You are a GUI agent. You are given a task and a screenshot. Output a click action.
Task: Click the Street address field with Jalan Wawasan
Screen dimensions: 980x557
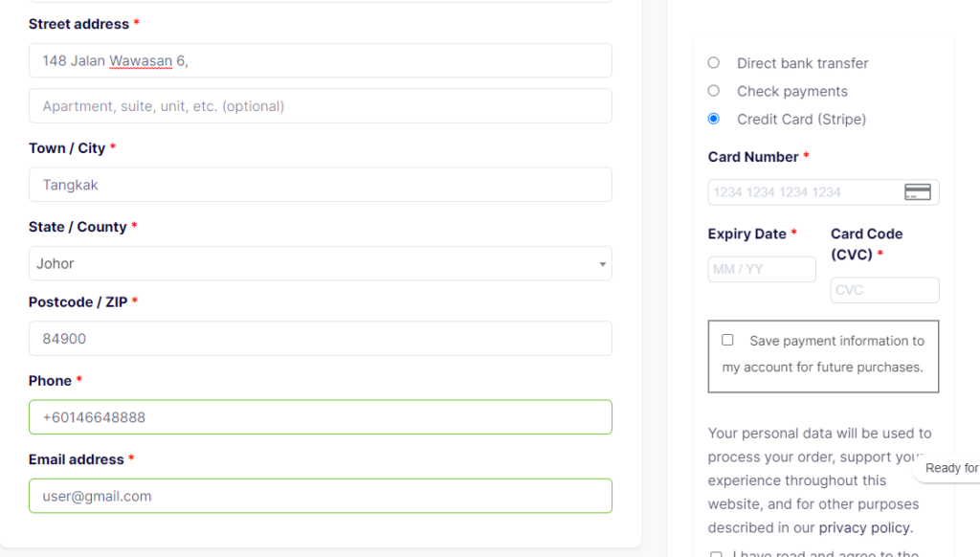coord(320,60)
